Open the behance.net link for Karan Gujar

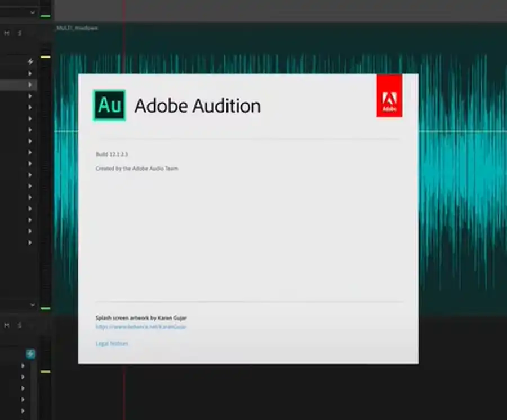(141, 327)
